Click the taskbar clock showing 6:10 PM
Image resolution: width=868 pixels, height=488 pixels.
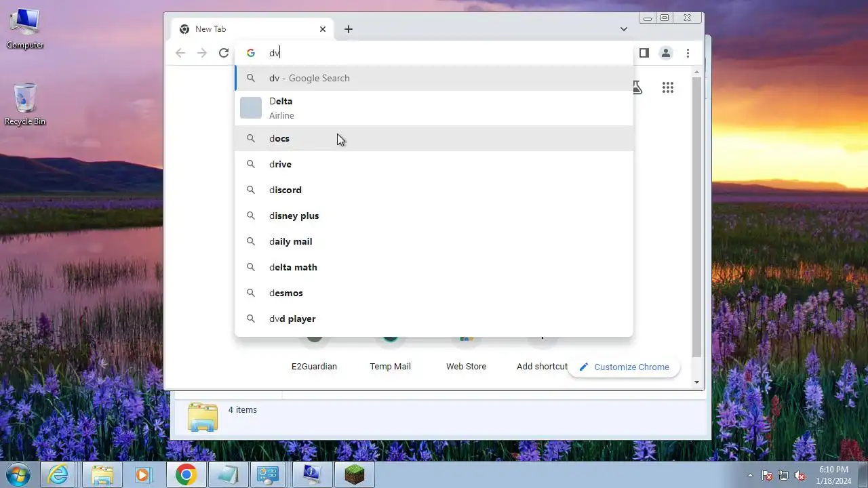(833, 474)
